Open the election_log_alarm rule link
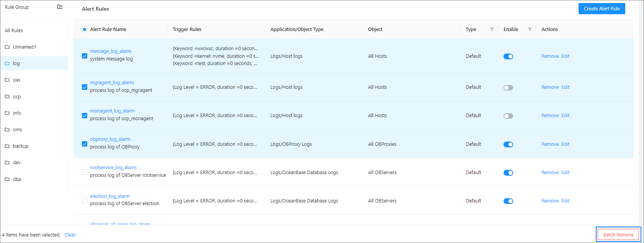The height and width of the screenshot is (243, 644). 110,196
